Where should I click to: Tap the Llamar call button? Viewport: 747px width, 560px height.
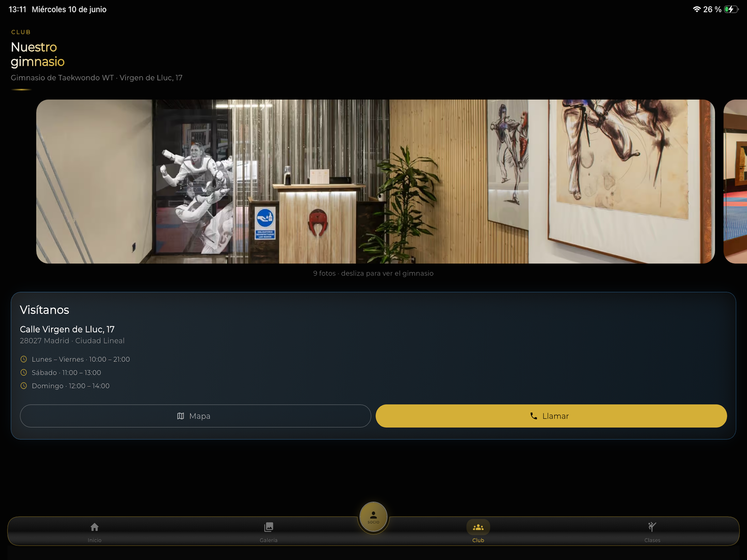click(551, 416)
